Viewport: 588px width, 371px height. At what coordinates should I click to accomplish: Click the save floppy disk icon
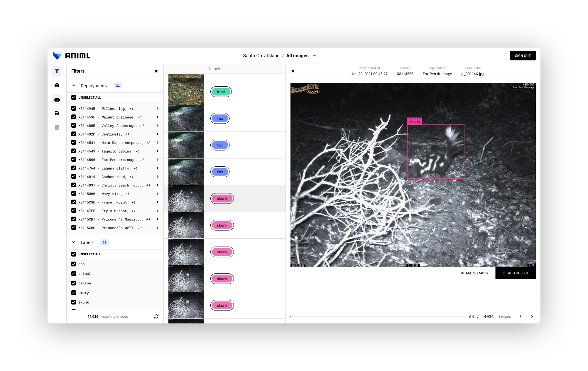tap(57, 113)
